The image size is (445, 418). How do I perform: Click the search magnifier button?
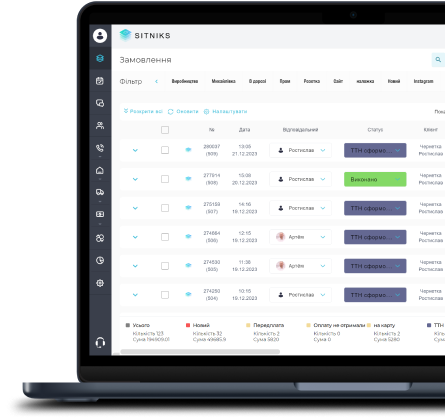[438, 60]
